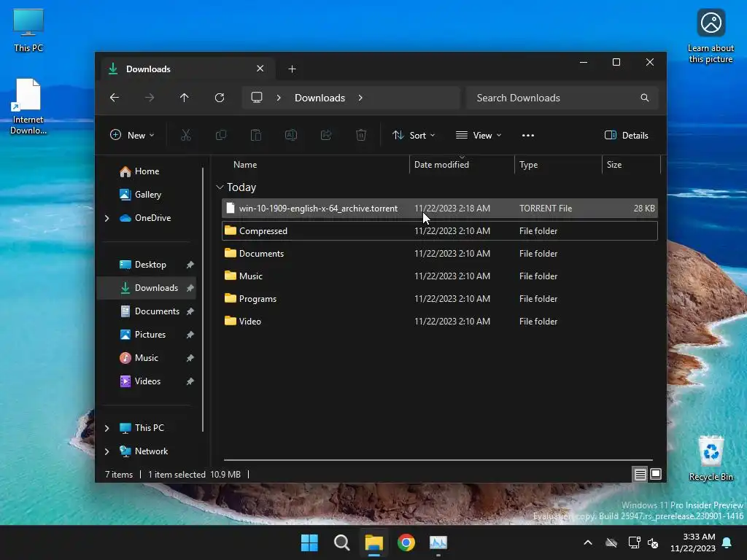Image resolution: width=747 pixels, height=560 pixels.
Task: Click the horizontal scrollbar in file list
Action: [x=438, y=460]
